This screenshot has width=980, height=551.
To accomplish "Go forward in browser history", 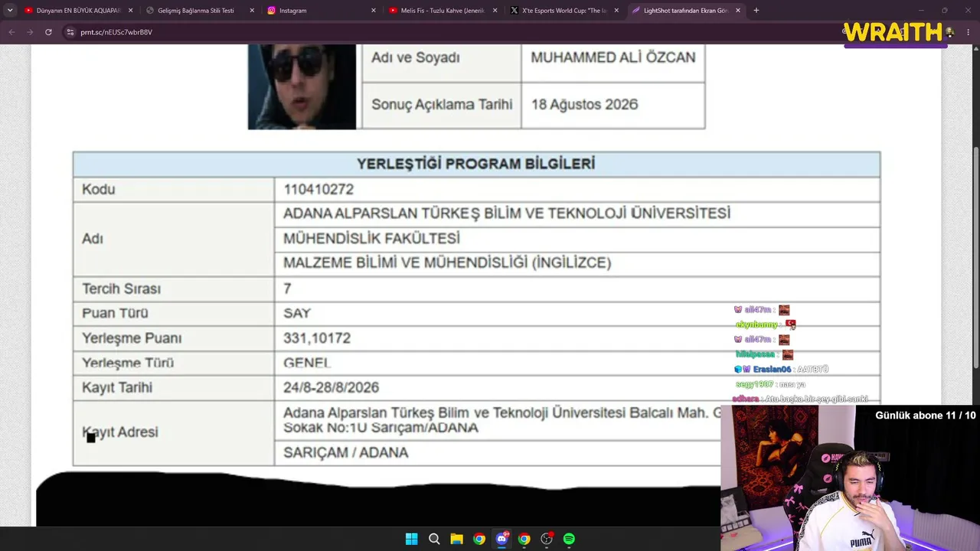I will (30, 32).
